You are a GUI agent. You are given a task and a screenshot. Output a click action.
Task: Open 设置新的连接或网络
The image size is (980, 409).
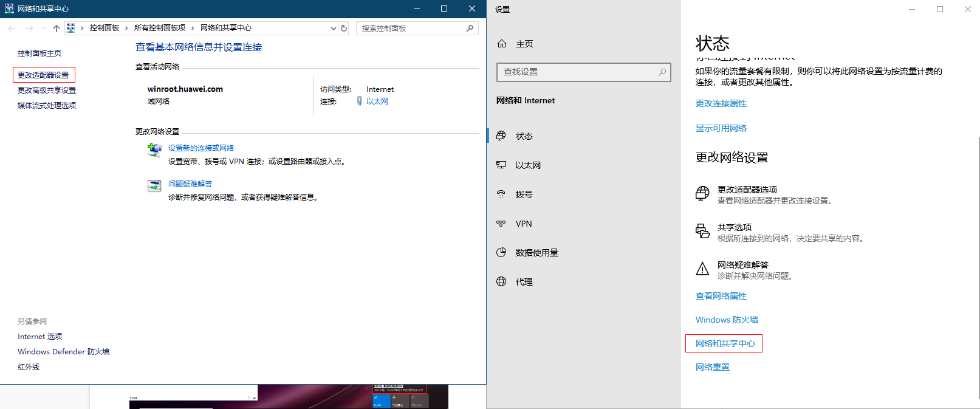tap(200, 148)
